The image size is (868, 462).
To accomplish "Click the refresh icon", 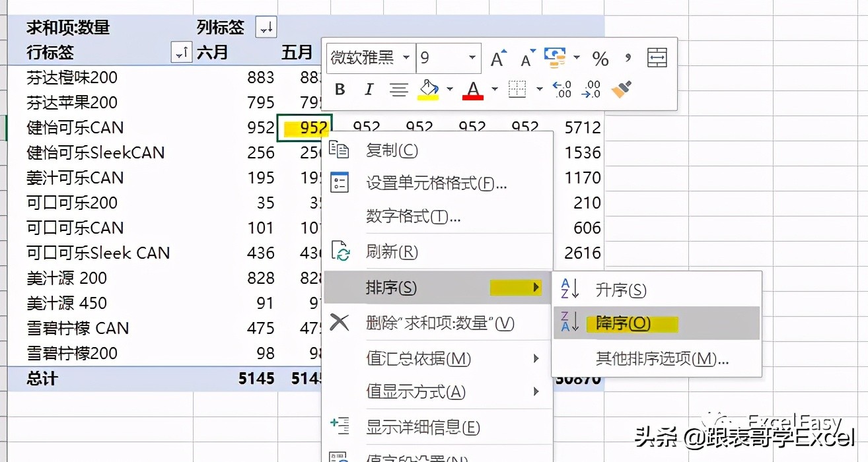I will [340, 251].
